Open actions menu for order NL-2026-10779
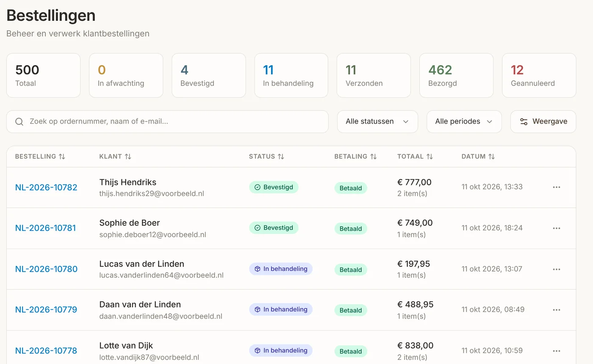 (557, 310)
